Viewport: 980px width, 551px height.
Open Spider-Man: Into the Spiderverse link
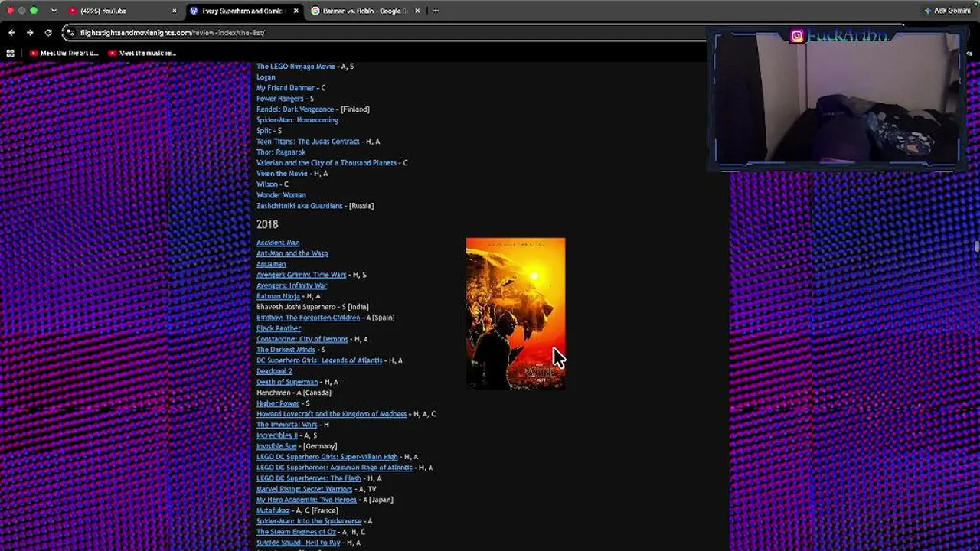(309, 521)
